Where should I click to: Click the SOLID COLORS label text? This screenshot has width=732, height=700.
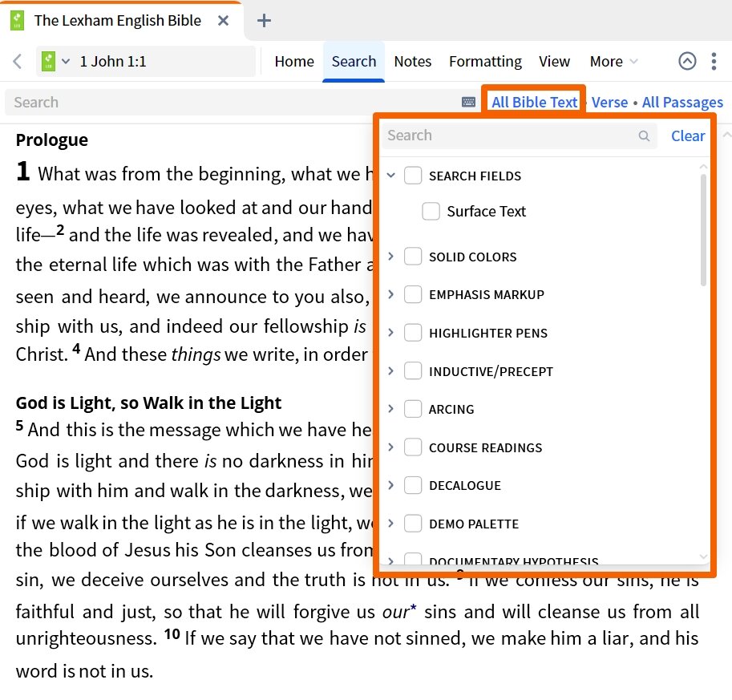pyautogui.click(x=472, y=257)
